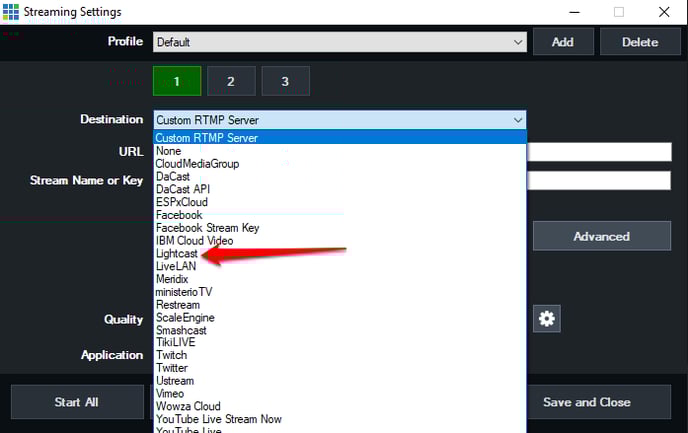Select Vimeo in the destination list

(x=171, y=394)
